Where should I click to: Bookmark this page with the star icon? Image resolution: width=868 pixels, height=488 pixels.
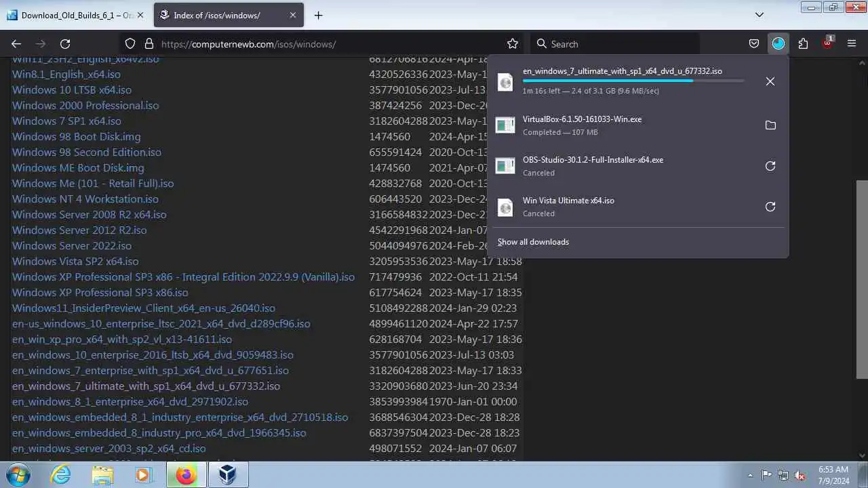click(513, 43)
